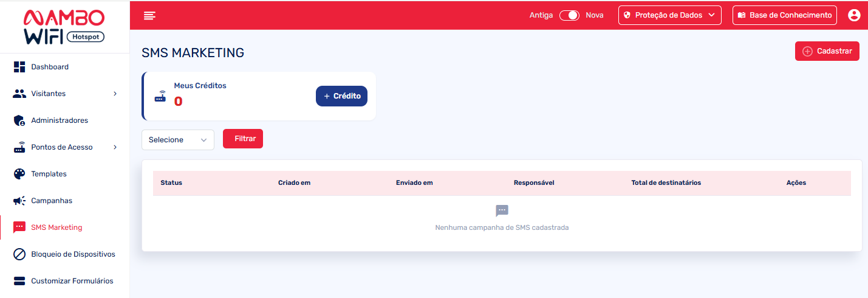868x298 pixels.
Task: Toggle the Antiga/Nova version switch
Action: [x=569, y=15]
